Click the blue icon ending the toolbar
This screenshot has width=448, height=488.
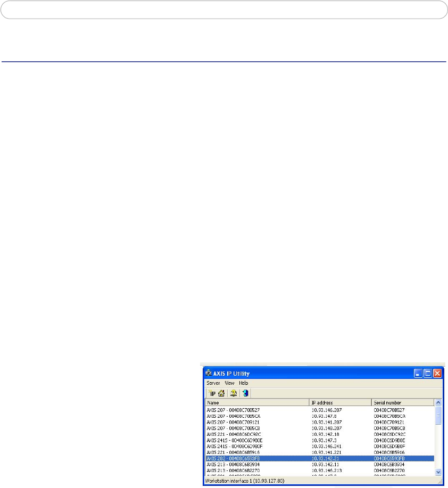point(245,393)
